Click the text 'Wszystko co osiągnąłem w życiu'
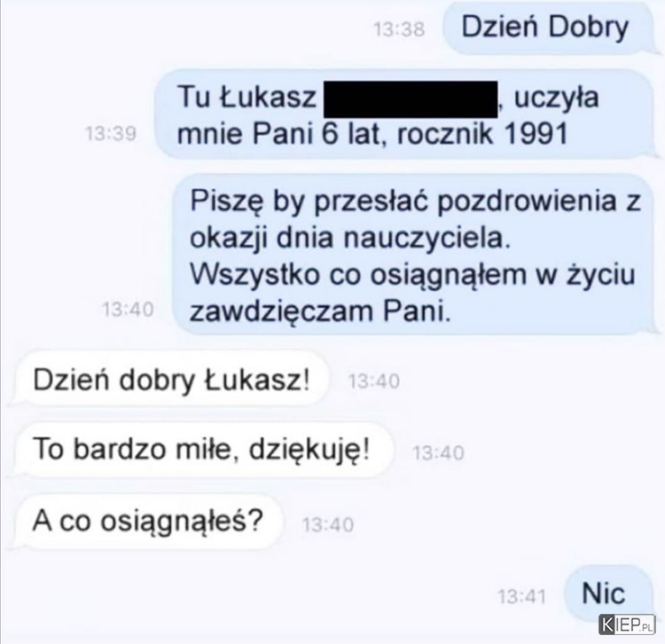 click(412, 275)
